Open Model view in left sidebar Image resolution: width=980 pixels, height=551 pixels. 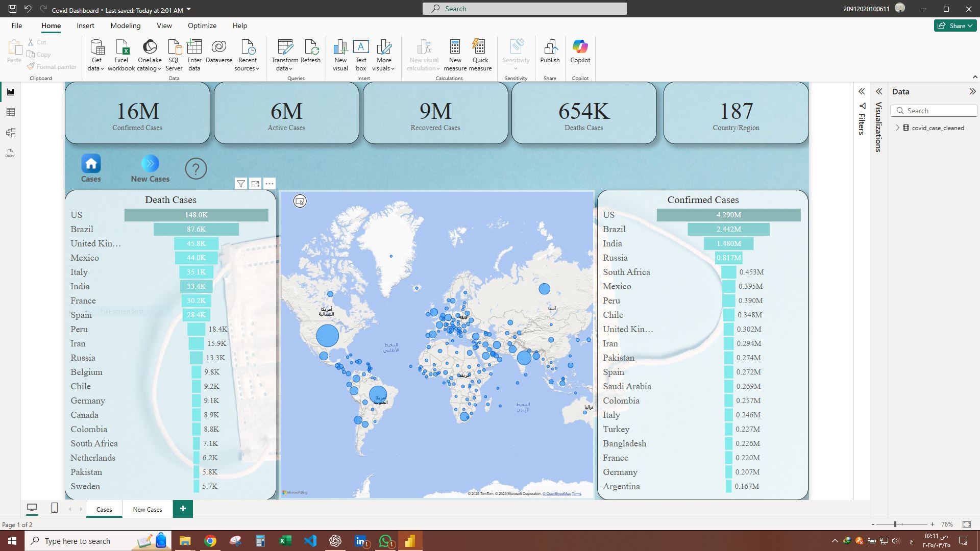pyautogui.click(x=10, y=133)
